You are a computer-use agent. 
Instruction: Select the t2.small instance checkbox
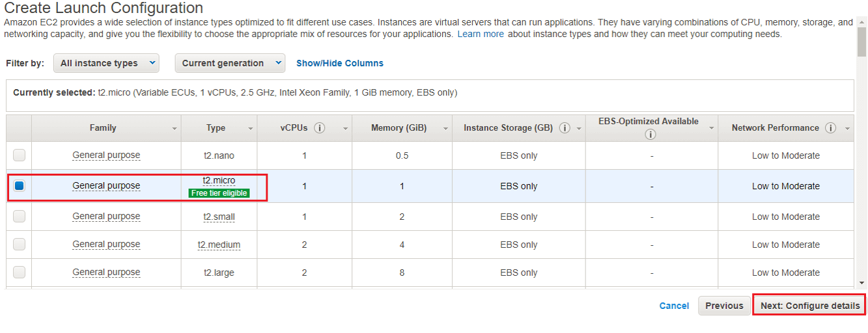[x=19, y=217]
